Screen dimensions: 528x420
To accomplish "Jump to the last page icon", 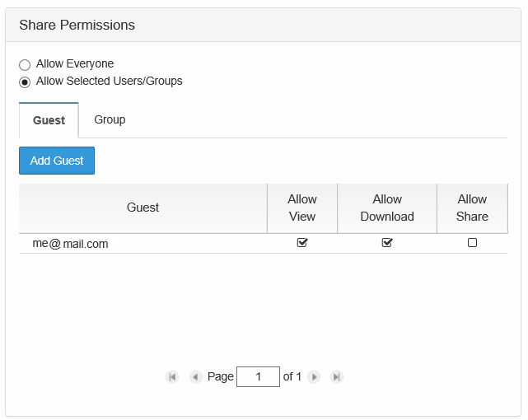I will tap(337, 376).
